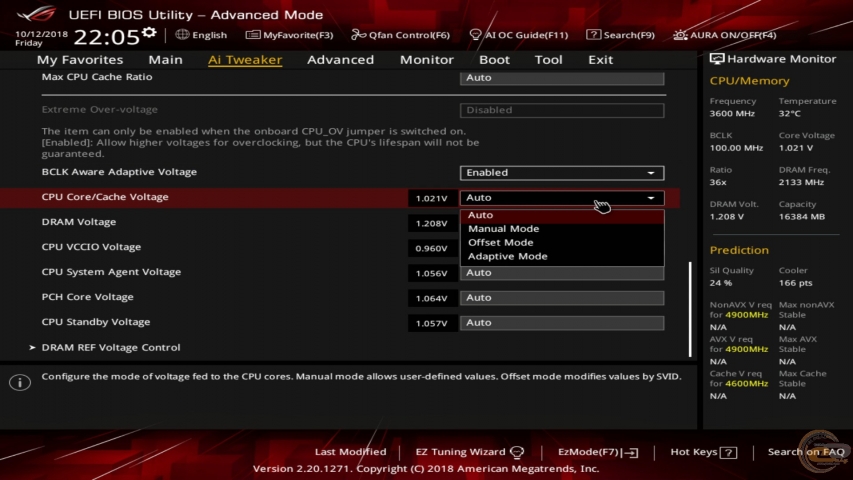This screenshot has width=853, height=480.
Task: Click the globe language icon
Action: pyautogui.click(x=182, y=34)
